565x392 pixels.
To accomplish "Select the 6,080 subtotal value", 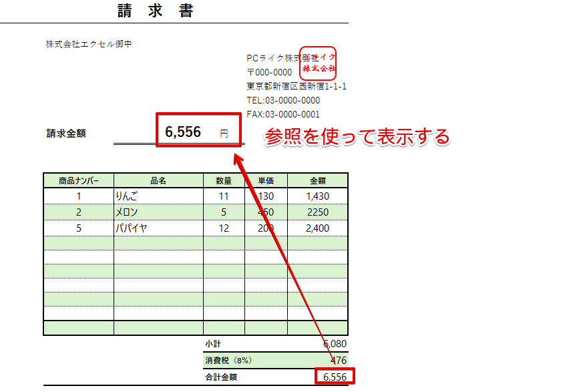I will point(335,344).
